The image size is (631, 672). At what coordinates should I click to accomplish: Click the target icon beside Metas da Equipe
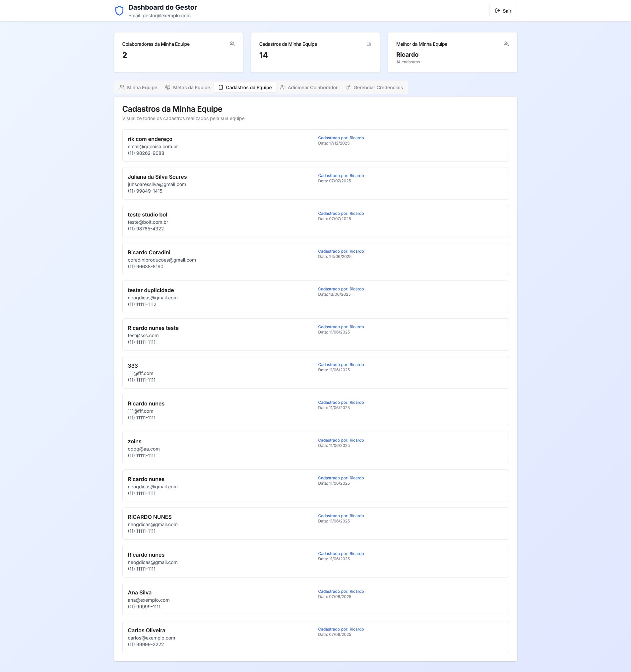click(168, 88)
